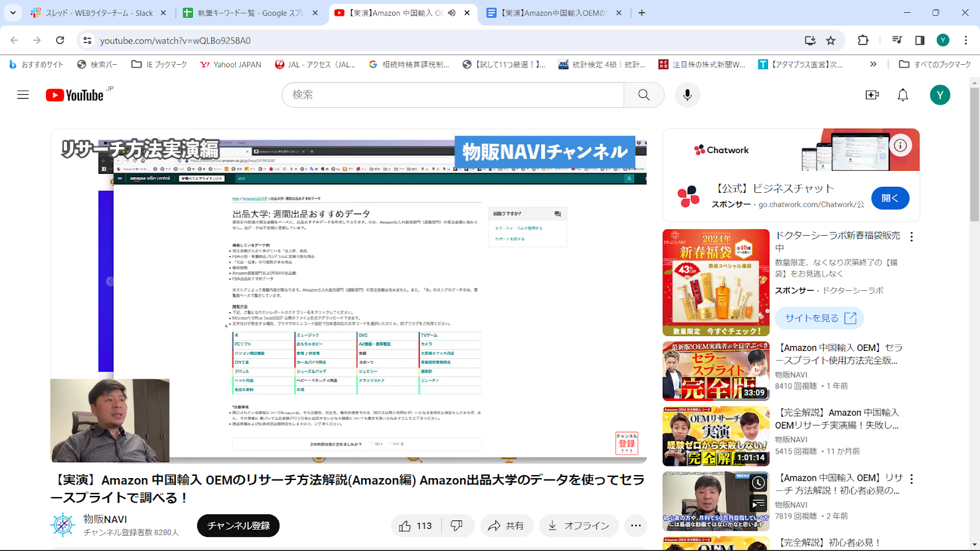
Task: Open the browser extensions puzzle icon
Action: [x=863, y=40]
